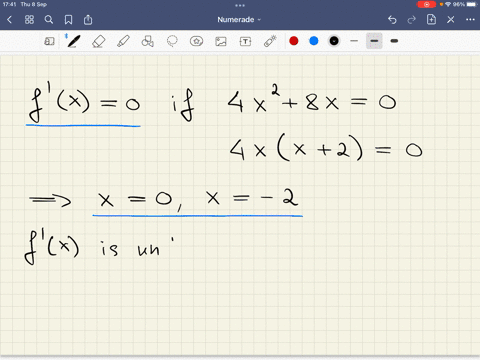Open the Elements sticker tool
The width and height of the screenshot is (480, 360).
click(x=196, y=41)
